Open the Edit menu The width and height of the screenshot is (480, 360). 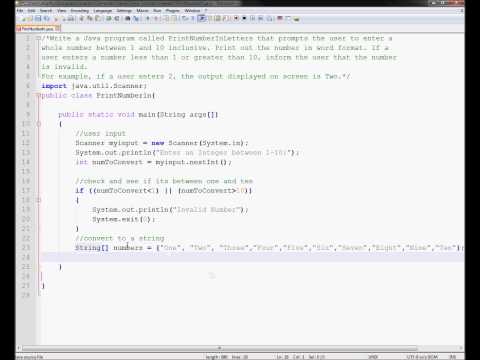point(31,11)
